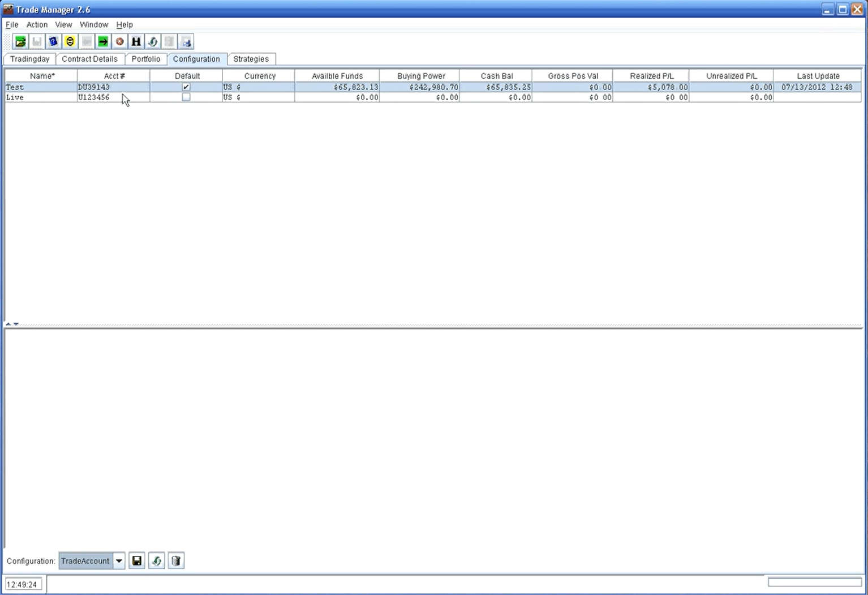The height and width of the screenshot is (595, 868).
Task: Click the Realized P/L column header
Action: tap(651, 76)
